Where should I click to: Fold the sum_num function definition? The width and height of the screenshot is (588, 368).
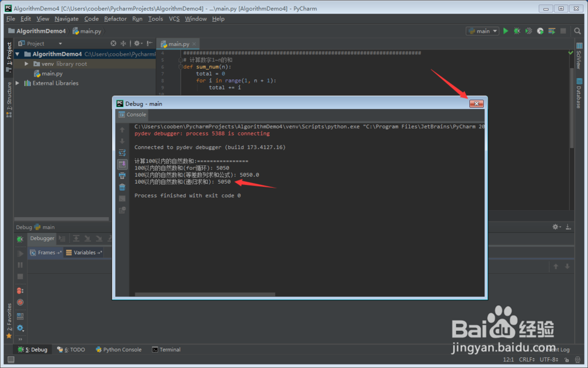181,67
